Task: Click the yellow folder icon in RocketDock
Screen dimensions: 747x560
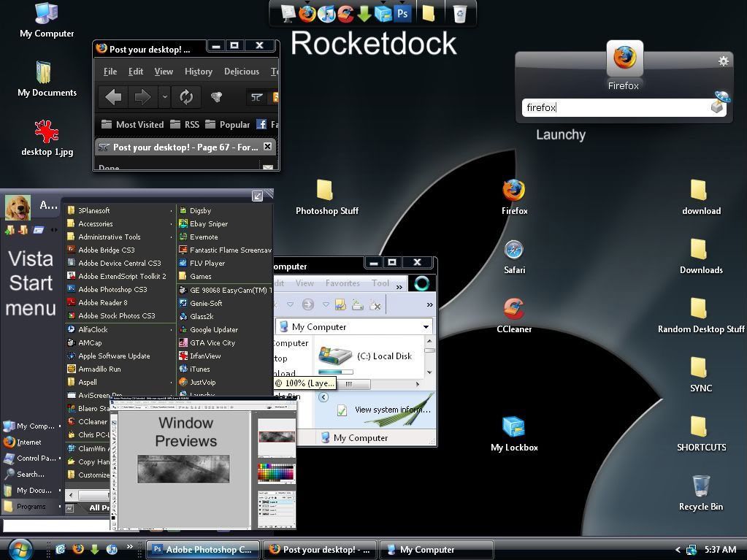Action: [429, 13]
